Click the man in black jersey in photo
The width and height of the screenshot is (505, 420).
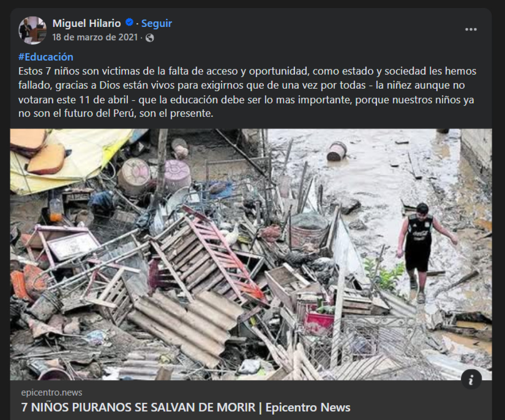tap(424, 251)
